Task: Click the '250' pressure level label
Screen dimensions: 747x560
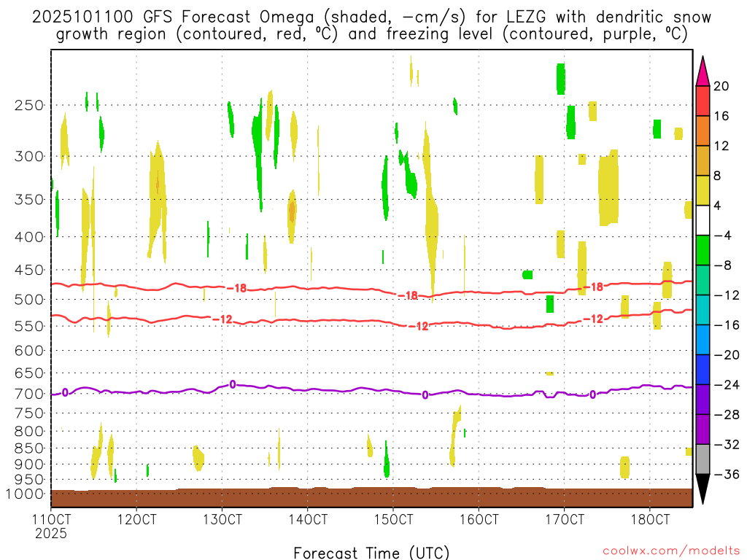Action: (x=29, y=105)
